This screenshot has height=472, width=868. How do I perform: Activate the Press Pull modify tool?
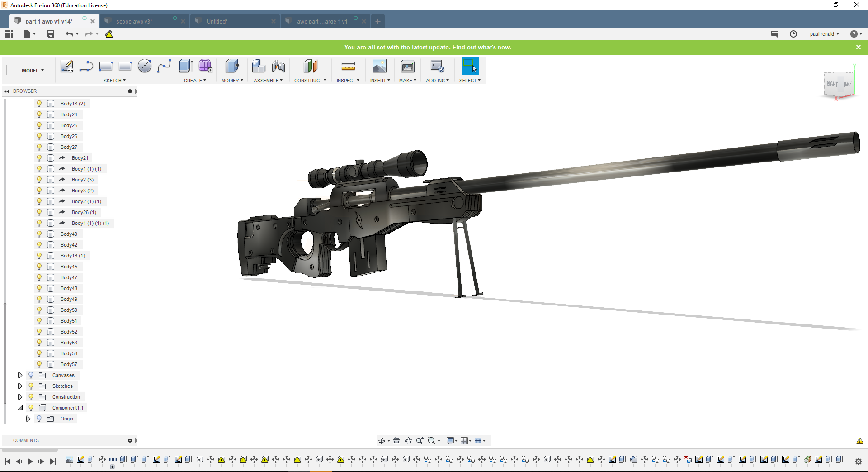(x=232, y=66)
